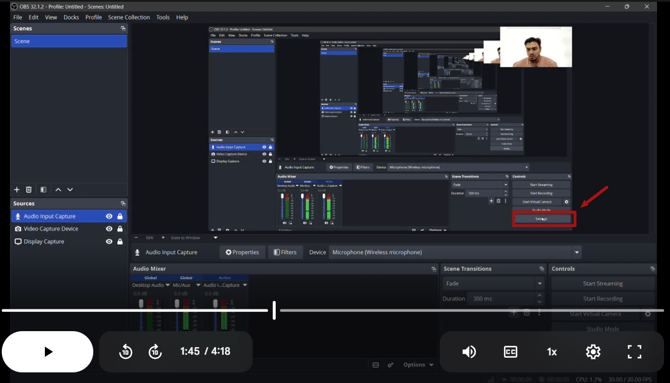
Task: Enter fullscreen with the video player icon
Action: (635, 352)
